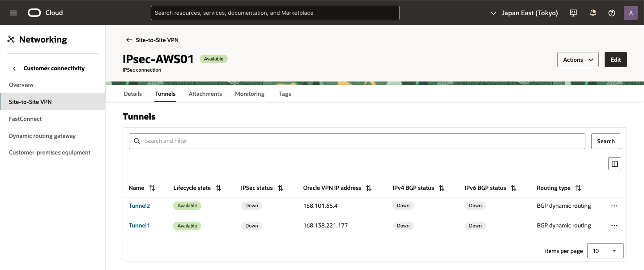
Task: Click the IP address 168.138.221.177
Action: [325, 226]
